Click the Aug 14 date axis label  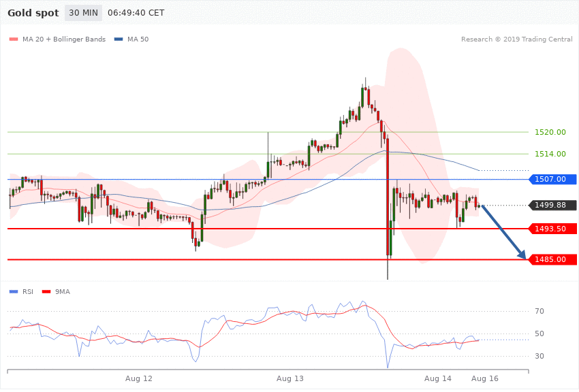[438, 378]
